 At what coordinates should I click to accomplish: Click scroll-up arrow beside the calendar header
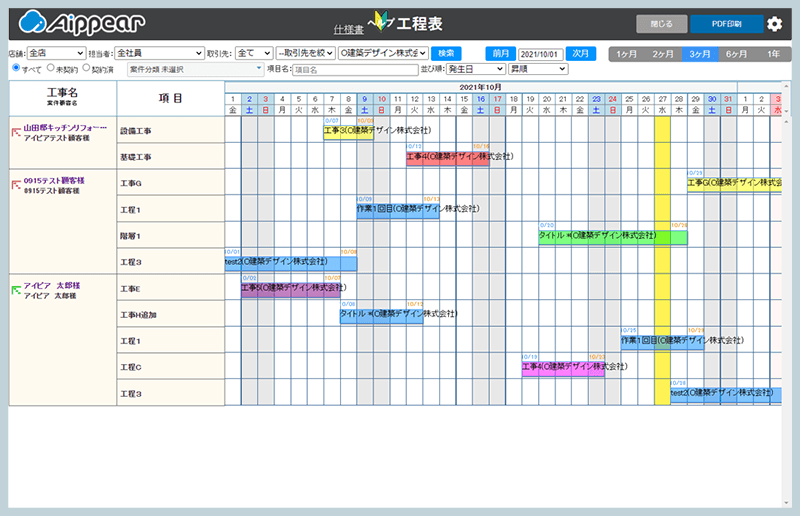pos(786,86)
